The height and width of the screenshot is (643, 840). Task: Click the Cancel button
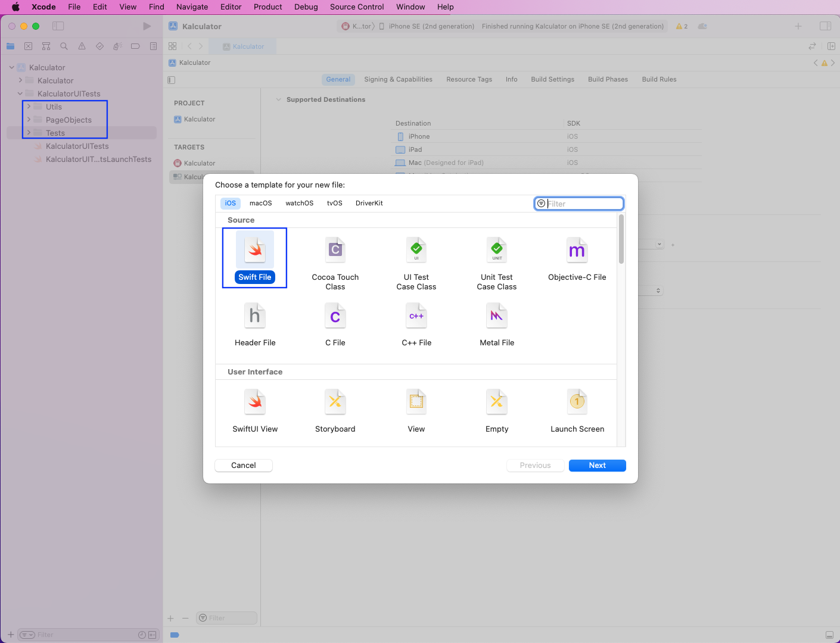point(244,466)
